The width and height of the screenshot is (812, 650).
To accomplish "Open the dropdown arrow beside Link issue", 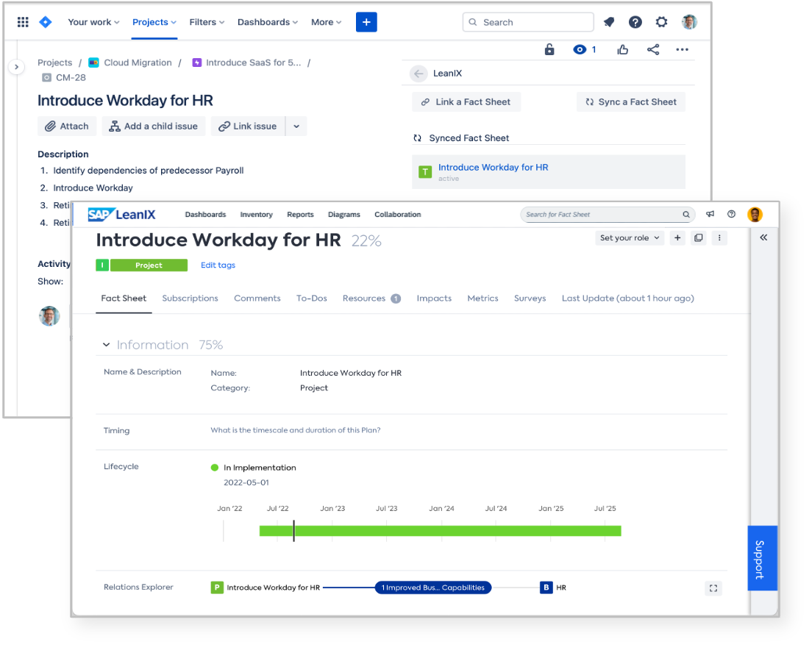I will point(296,126).
